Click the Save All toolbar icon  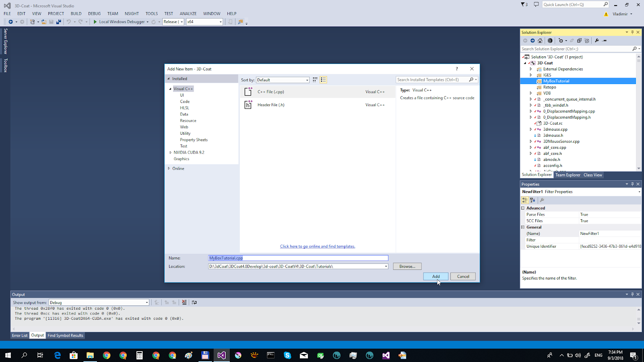point(59,22)
